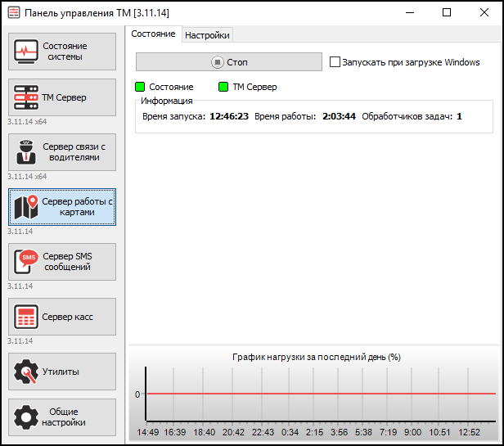The width and height of the screenshot is (504, 446).
Task: Open Утилиты gear-and-wrench icon
Action: tap(26, 372)
